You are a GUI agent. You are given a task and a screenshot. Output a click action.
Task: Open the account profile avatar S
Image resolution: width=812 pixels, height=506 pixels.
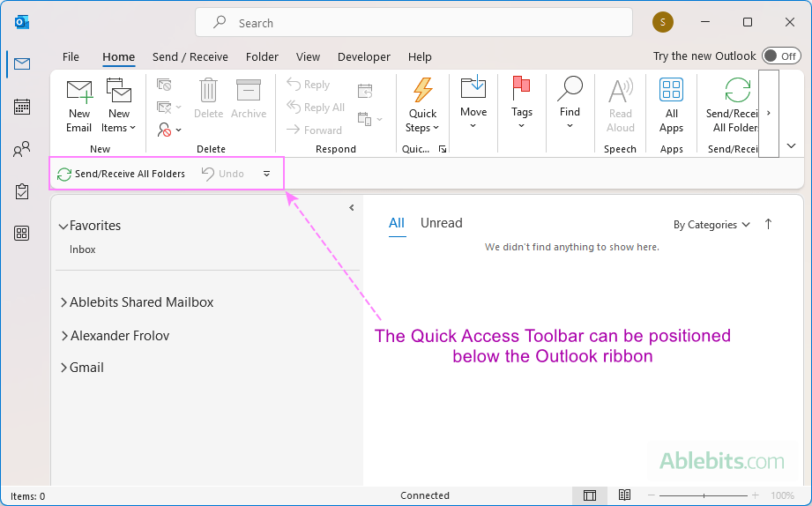tap(663, 22)
